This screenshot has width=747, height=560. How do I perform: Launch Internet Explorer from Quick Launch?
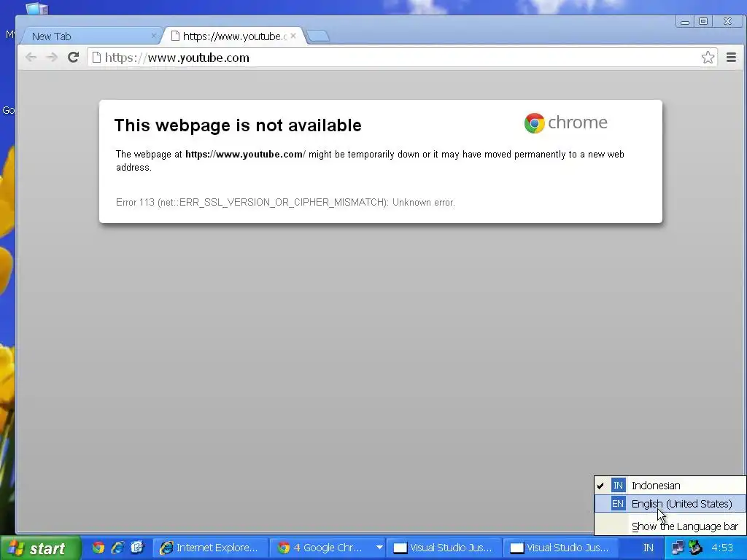(x=117, y=548)
